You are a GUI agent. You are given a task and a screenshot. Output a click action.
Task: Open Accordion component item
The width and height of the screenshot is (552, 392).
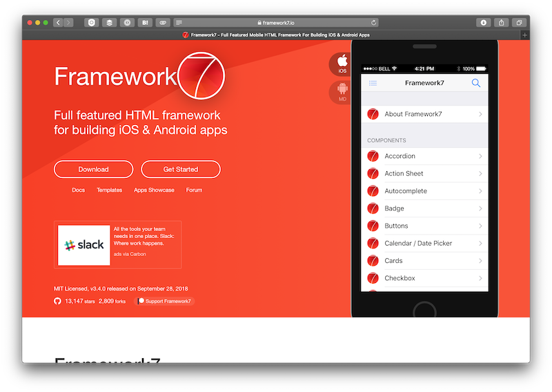tap(424, 156)
